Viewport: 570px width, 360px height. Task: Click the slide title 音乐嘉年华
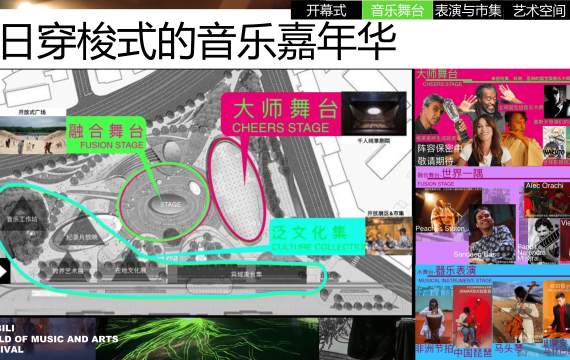(x=297, y=41)
